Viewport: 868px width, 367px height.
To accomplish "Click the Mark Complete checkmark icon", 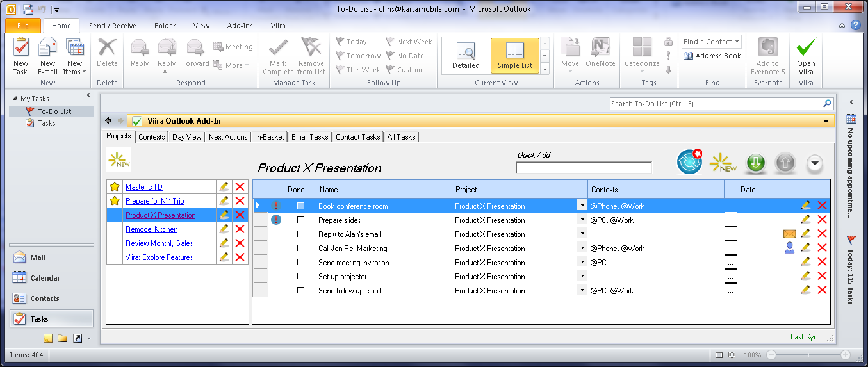I will pyautogui.click(x=278, y=56).
